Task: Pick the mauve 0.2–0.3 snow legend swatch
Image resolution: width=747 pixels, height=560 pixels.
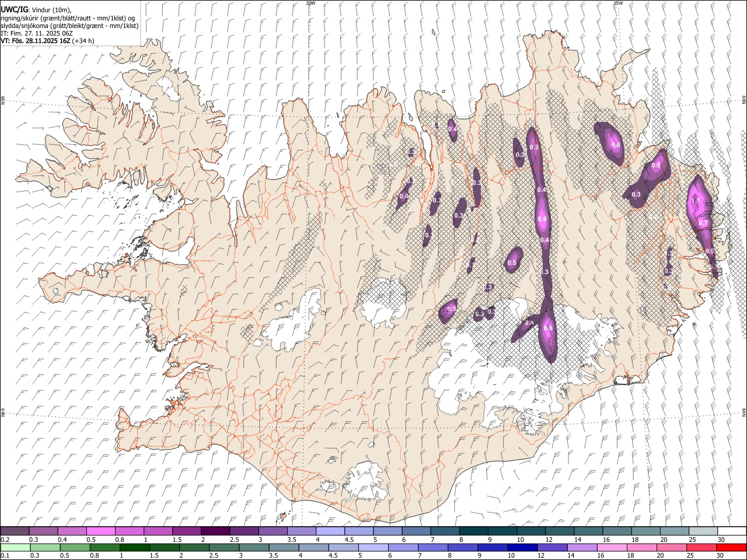Action: tap(15, 531)
